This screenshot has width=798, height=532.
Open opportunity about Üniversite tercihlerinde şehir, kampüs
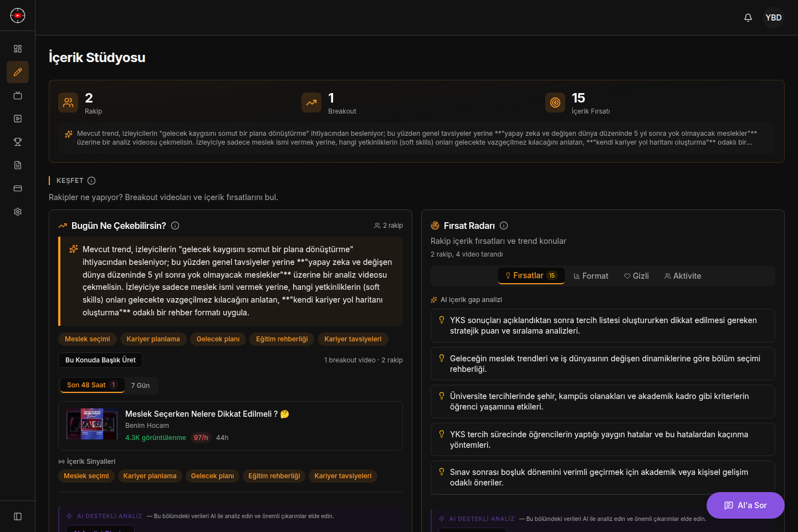603,401
